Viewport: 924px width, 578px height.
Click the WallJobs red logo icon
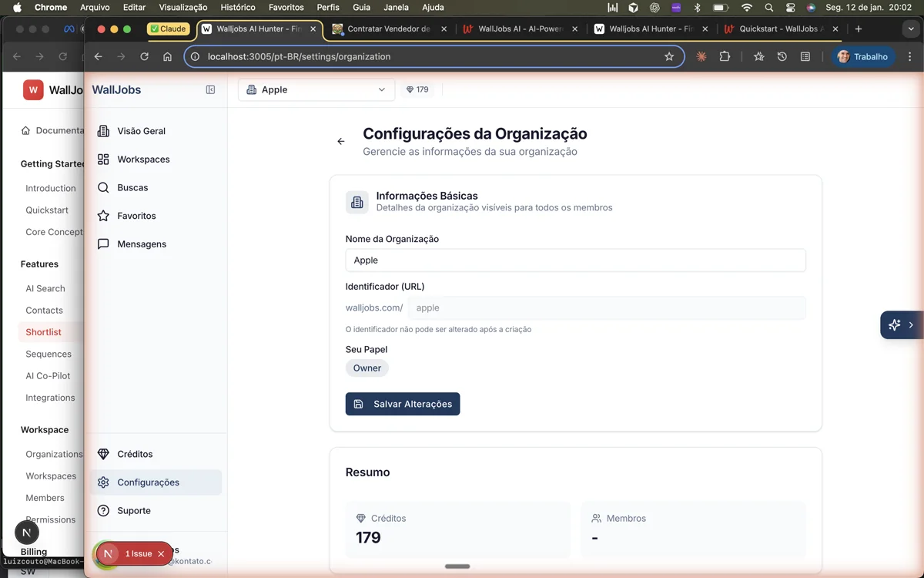point(33,89)
